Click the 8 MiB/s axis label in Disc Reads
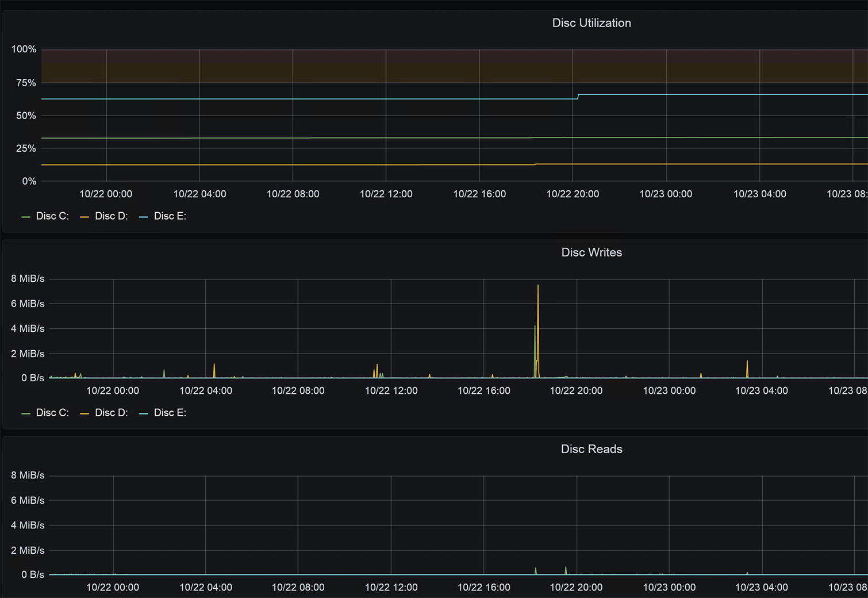Screen dimensions: 868x598 [x=28, y=476]
